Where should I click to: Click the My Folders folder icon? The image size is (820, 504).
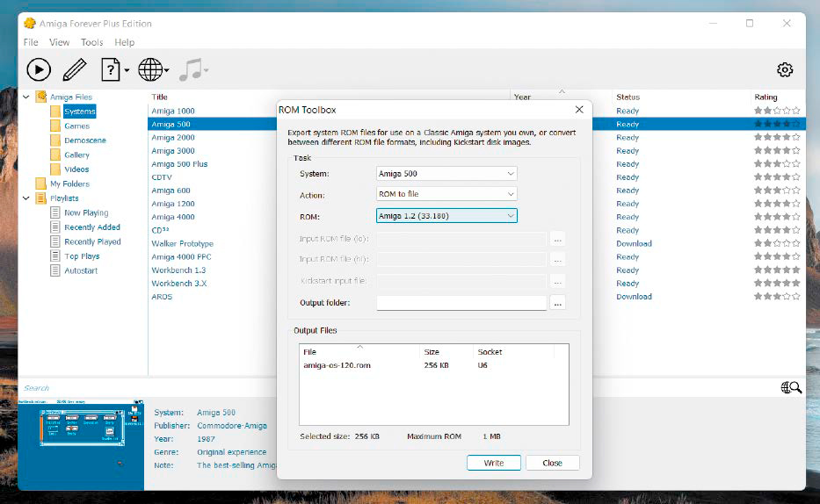[x=40, y=184]
